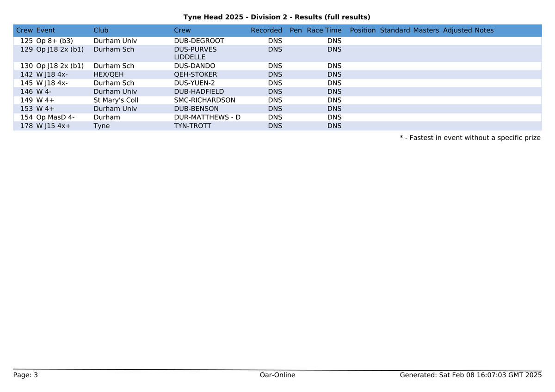Select crew number 130

point(27,66)
